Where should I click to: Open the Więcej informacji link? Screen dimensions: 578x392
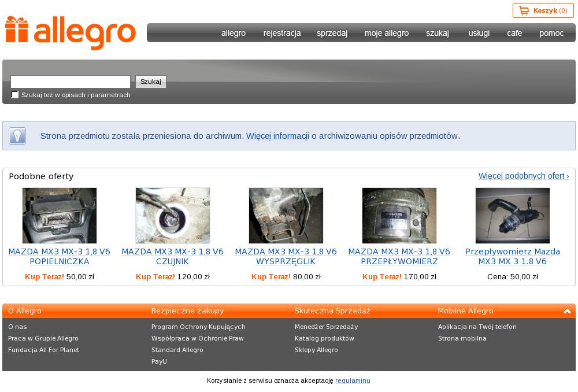tap(277, 136)
